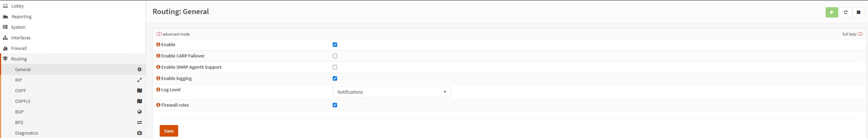
Task: Turn on the full help toggle
Action: pos(860,34)
